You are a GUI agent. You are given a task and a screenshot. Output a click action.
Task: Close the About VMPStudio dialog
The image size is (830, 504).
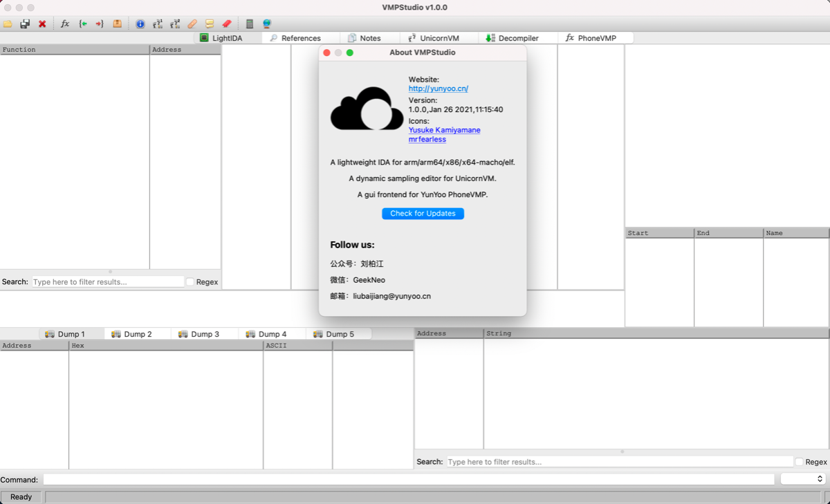coord(327,53)
